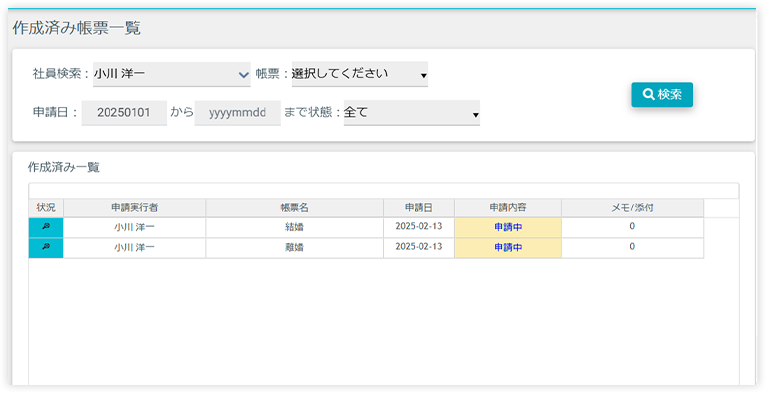This screenshot has width=766, height=393.
Task: Click the start date field 20250101
Action: point(124,113)
